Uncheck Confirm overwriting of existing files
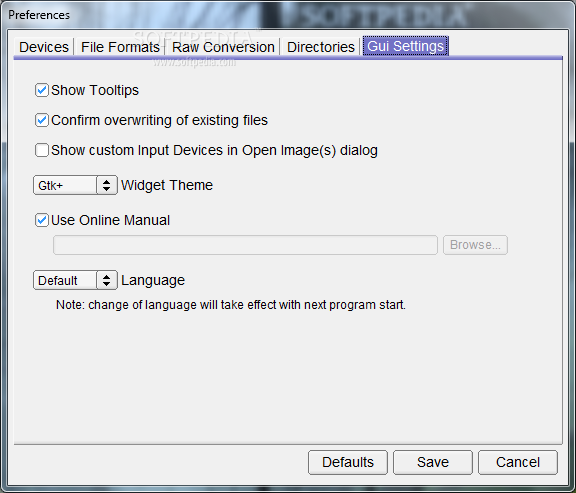576x493 pixels. 42,120
